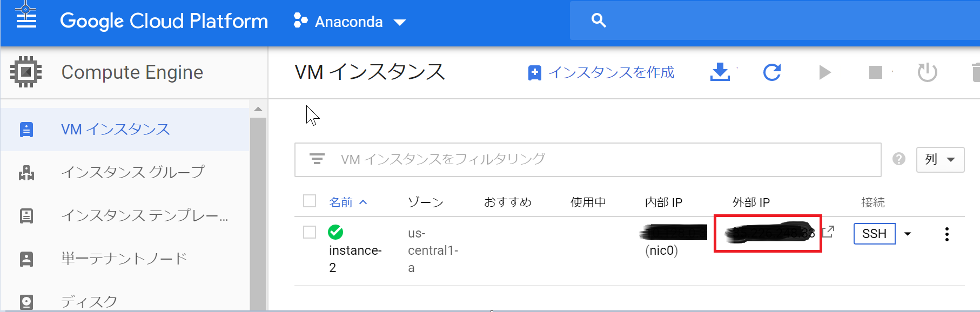This screenshot has width=980, height=312.
Task: Click the reset instance power icon
Action: coord(927,72)
